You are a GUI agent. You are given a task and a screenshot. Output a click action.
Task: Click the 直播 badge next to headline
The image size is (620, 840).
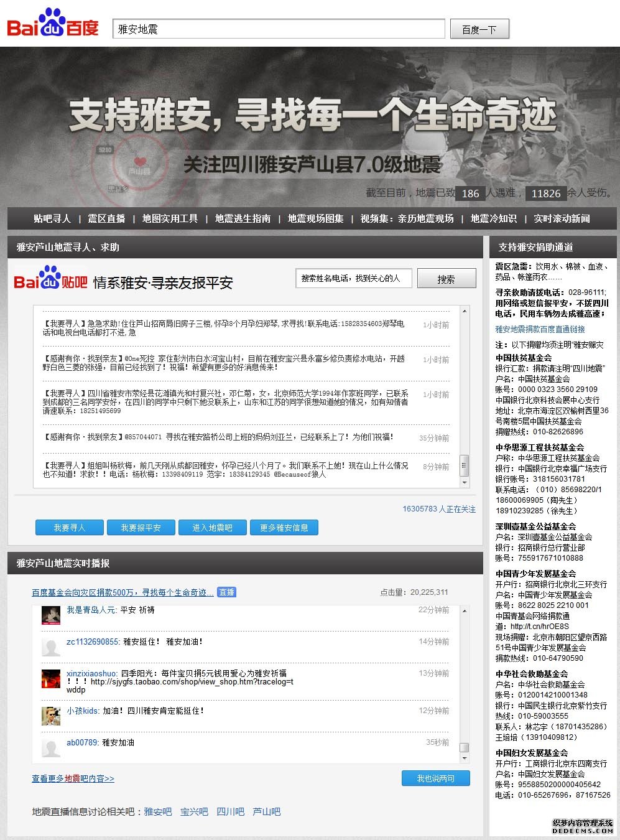tap(227, 592)
